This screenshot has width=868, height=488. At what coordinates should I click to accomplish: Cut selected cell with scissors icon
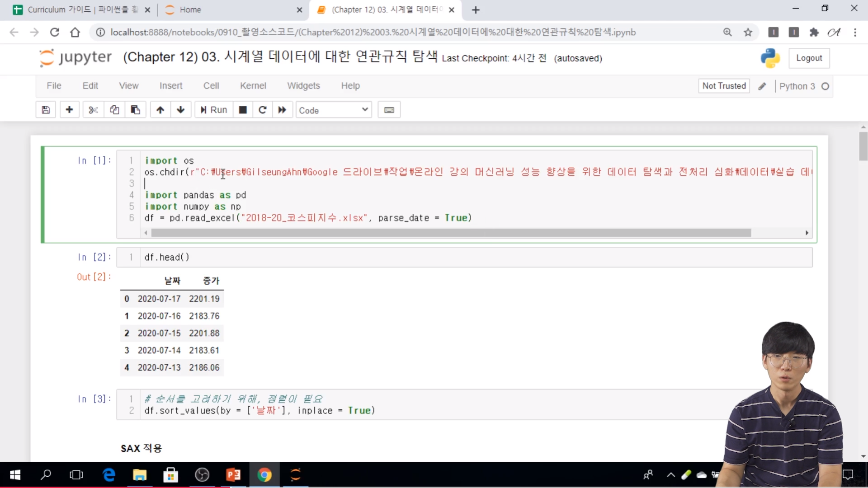[93, 110]
